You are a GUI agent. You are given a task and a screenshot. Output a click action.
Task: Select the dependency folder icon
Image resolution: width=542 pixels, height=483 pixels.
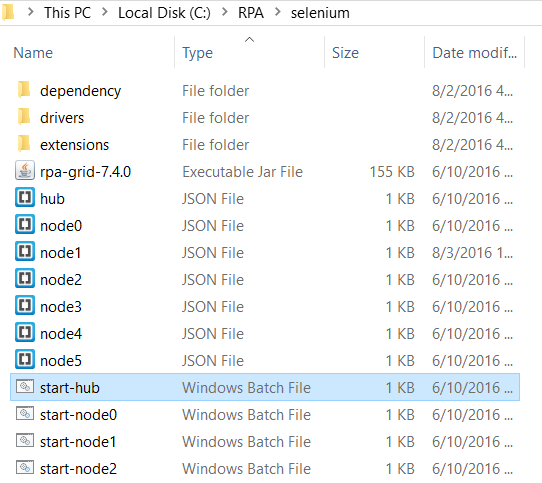click(24, 90)
